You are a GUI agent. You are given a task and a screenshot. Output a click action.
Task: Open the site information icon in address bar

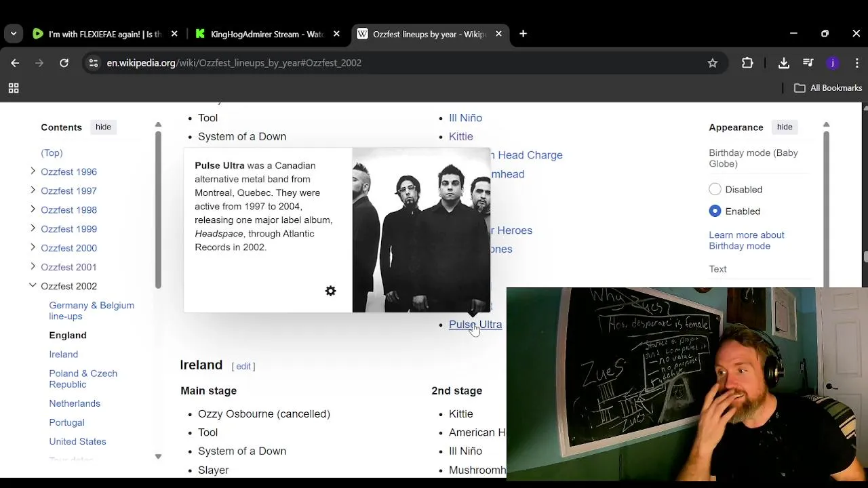(x=94, y=63)
